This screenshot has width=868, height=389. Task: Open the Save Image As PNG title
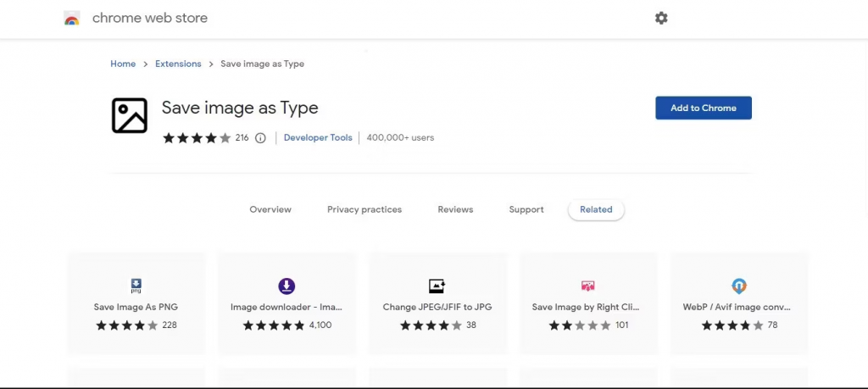[136, 307]
